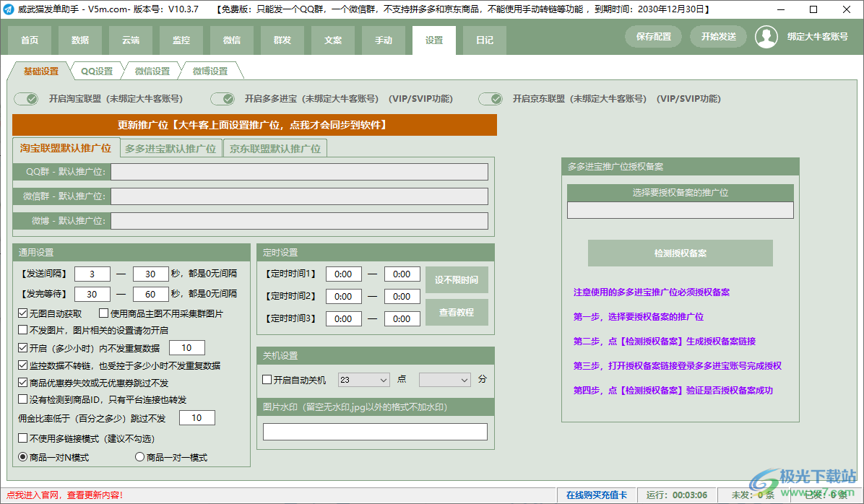Switch to QQ设置 sub-tab
864x504 pixels.
(x=97, y=71)
